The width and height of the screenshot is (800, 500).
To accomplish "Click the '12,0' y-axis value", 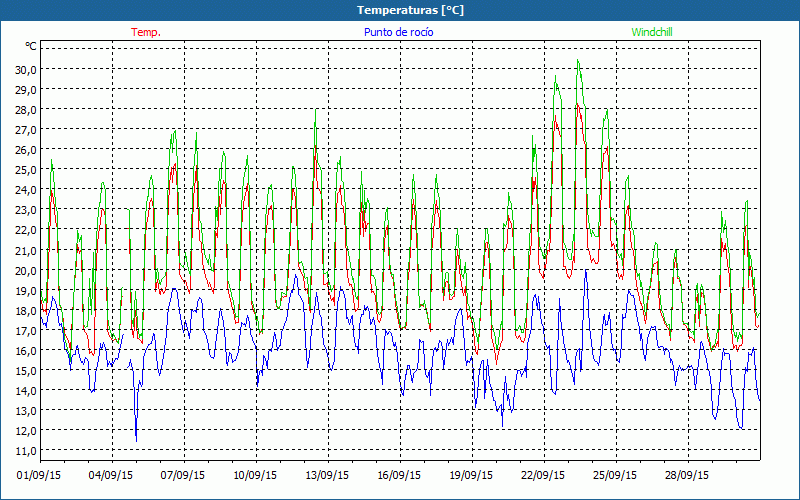I will 26,431.
